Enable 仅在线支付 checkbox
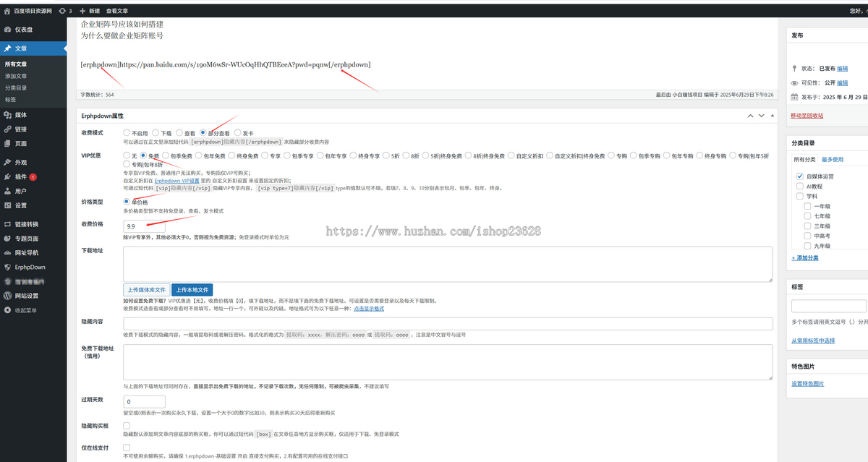 point(127,448)
